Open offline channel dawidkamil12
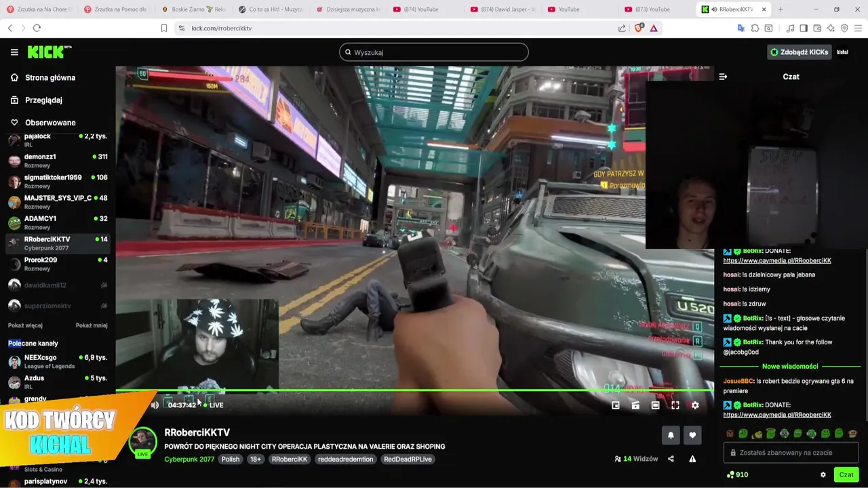The image size is (868, 488). click(58, 285)
